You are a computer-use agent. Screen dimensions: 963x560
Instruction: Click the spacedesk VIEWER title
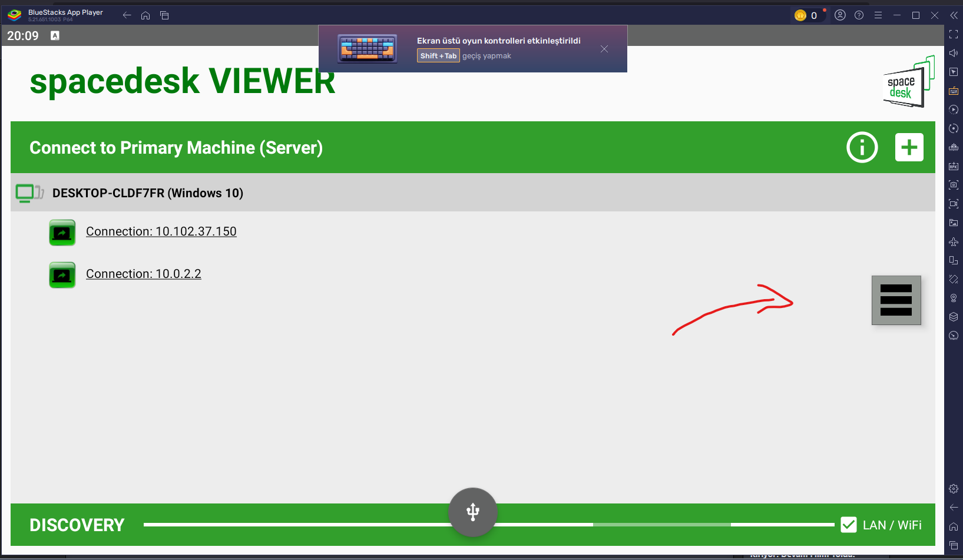point(183,81)
